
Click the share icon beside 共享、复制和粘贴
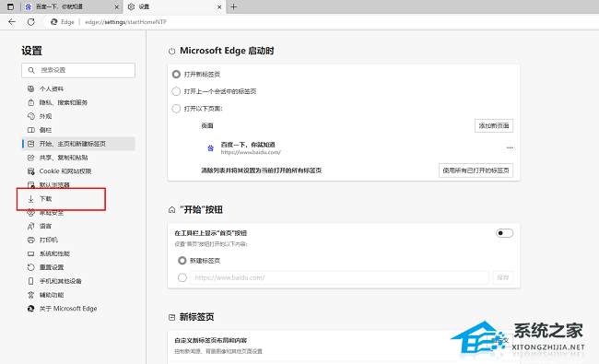point(31,158)
